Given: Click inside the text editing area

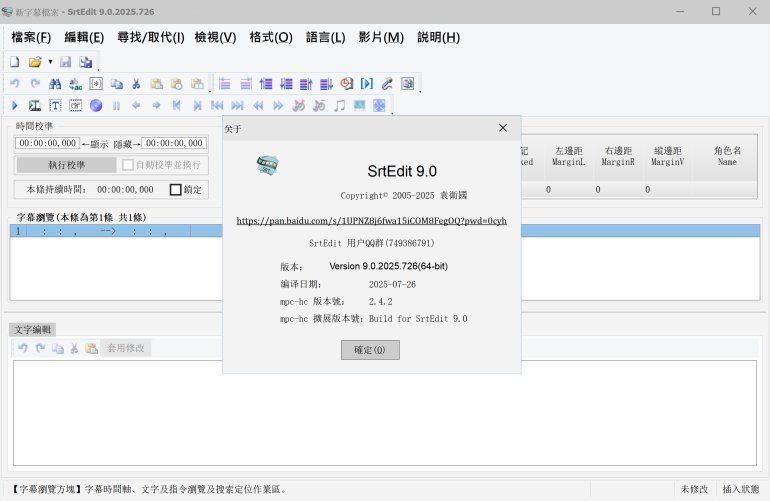Looking at the screenshot, I should (x=385, y=413).
